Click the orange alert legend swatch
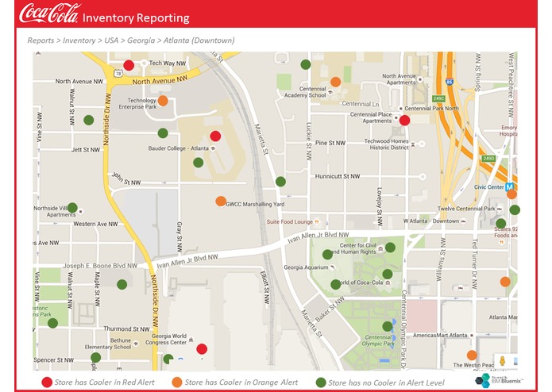The image size is (552, 392). coord(177,382)
